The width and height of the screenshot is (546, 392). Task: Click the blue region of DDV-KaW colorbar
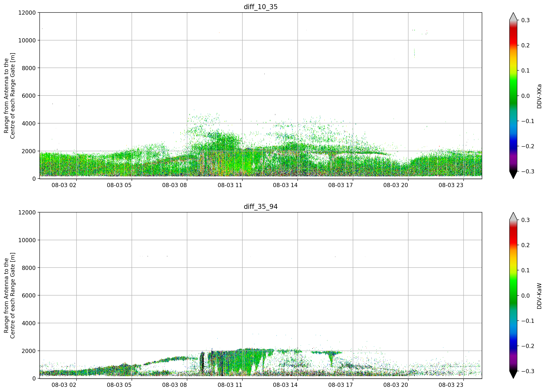coord(513,342)
